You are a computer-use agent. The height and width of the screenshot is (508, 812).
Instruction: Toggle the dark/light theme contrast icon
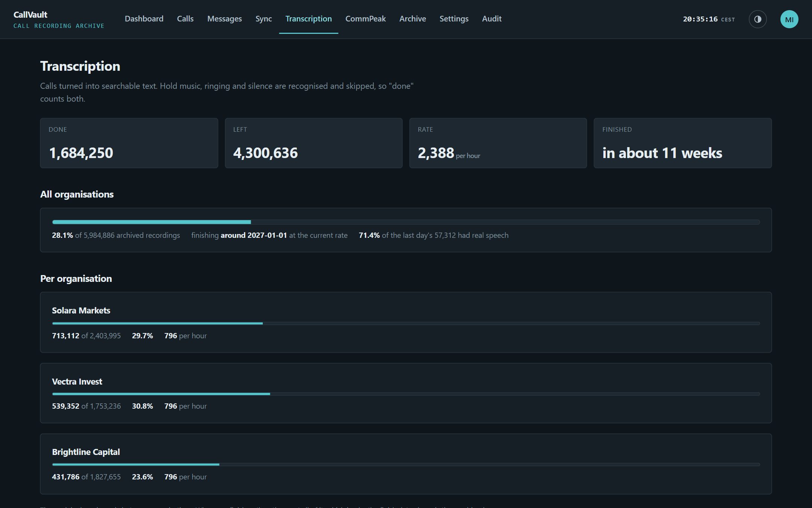(757, 19)
